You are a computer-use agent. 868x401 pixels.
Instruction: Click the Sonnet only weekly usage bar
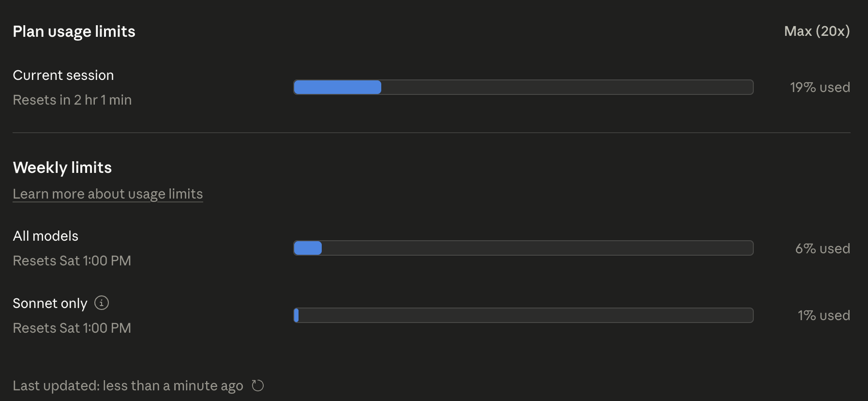tap(524, 315)
